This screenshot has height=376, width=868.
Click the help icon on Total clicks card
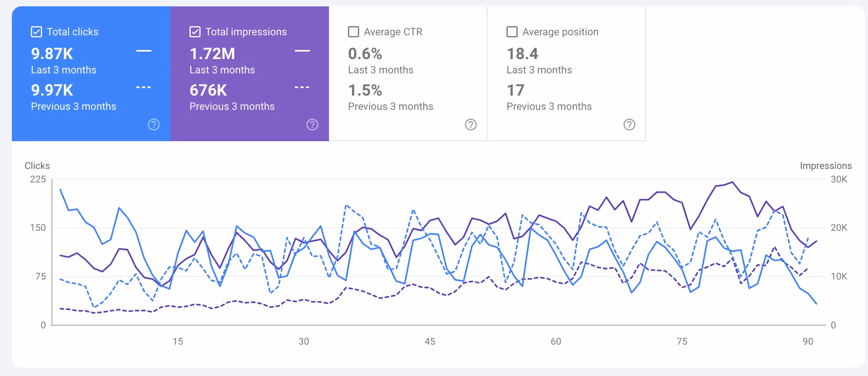click(x=153, y=125)
